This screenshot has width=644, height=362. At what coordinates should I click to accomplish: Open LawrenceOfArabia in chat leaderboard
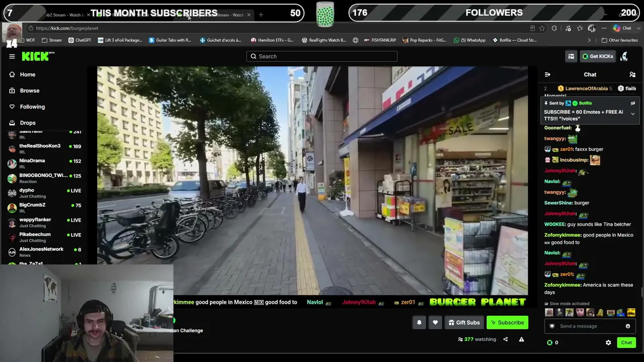point(586,88)
